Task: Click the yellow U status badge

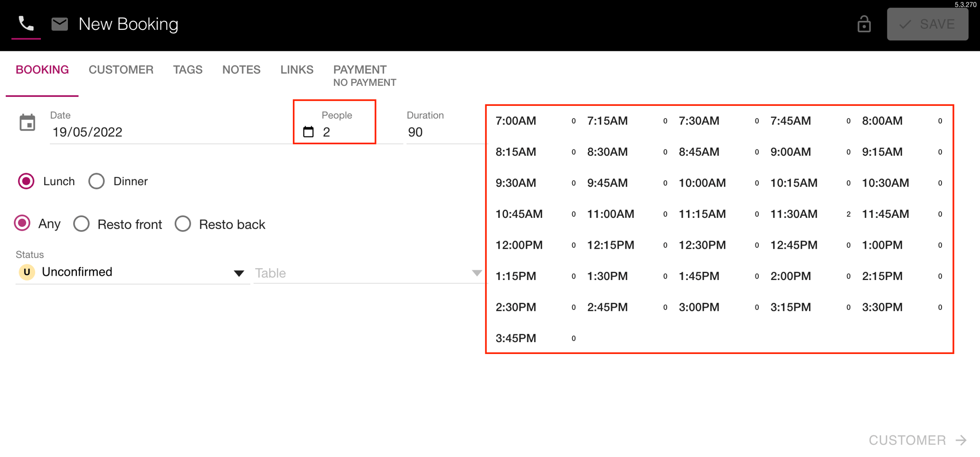Action: pyautogui.click(x=27, y=272)
